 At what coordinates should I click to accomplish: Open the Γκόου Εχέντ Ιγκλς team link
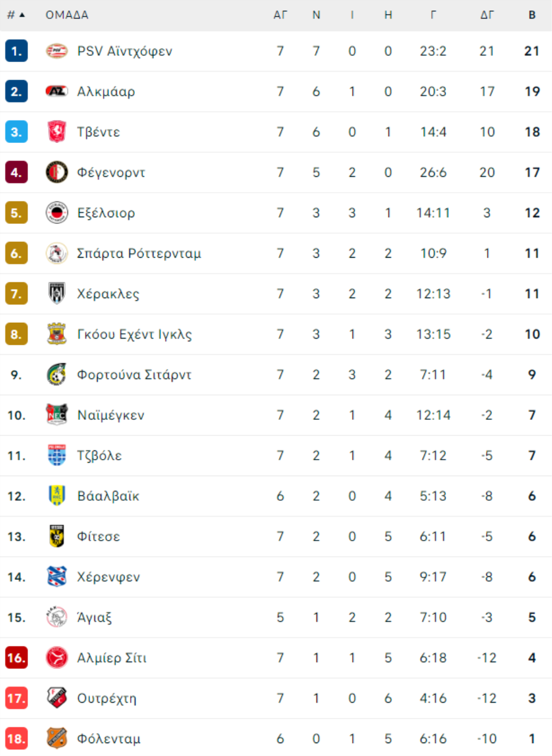click(134, 334)
